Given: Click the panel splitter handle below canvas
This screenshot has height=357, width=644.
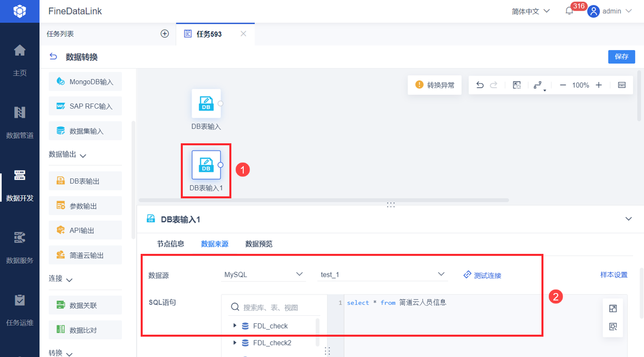Looking at the screenshot, I should [390, 205].
